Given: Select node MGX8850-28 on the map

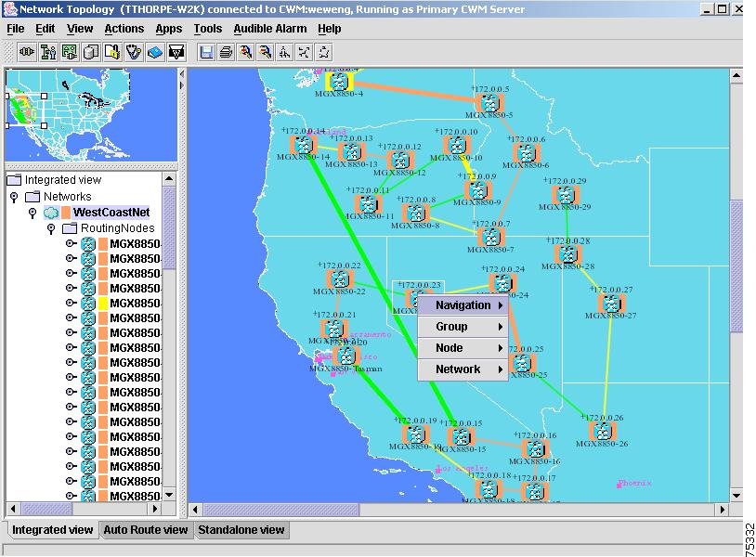Looking at the screenshot, I should coord(567,254).
